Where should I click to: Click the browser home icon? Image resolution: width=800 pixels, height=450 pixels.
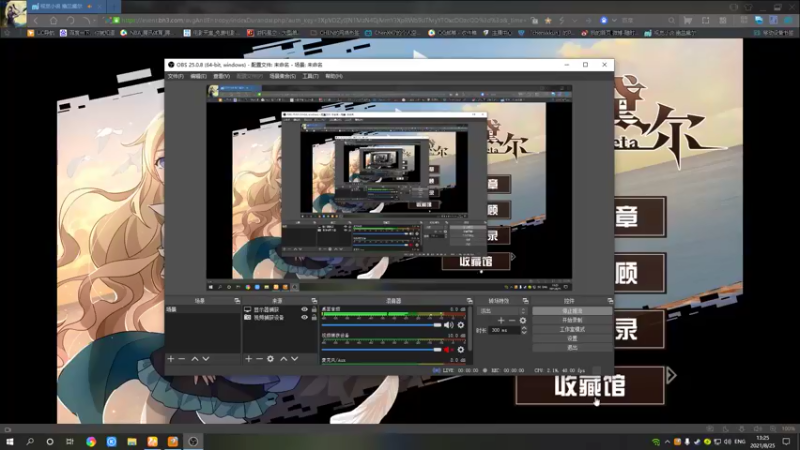54,20
